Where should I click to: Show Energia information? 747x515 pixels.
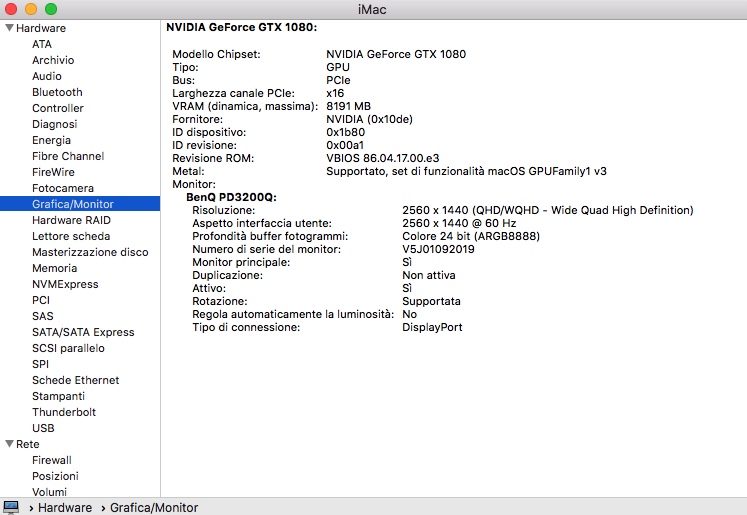point(51,140)
